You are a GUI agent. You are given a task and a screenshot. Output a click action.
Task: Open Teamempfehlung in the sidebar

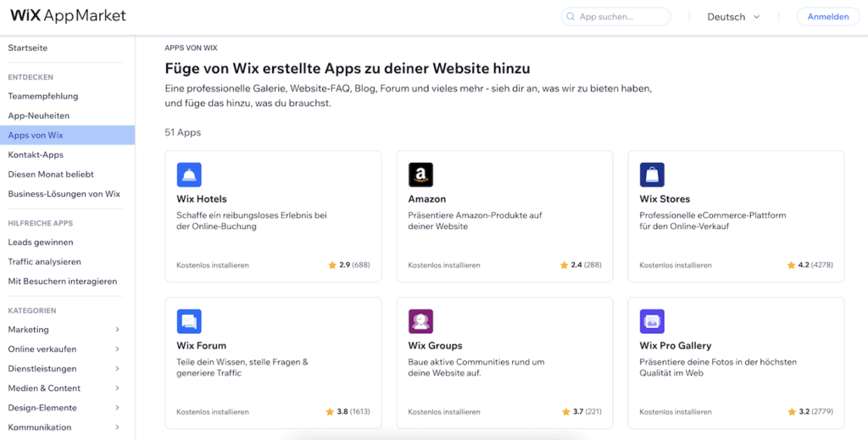(43, 97)
